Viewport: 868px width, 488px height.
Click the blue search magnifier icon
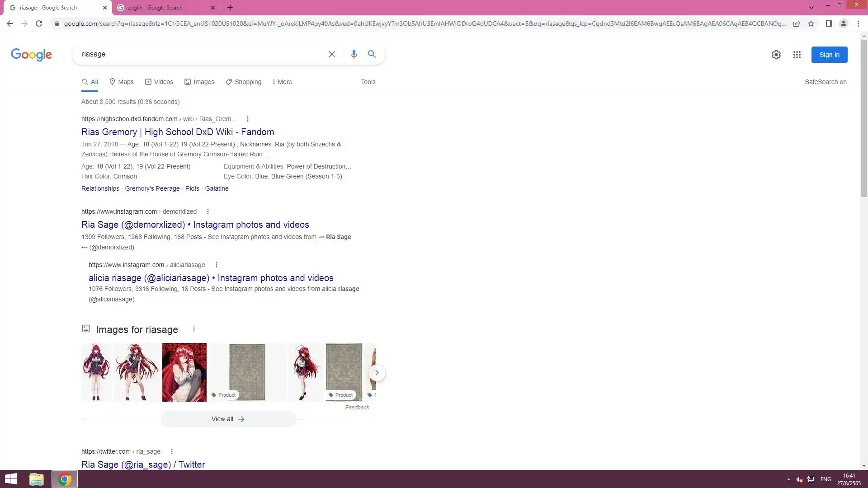(372, 54)
